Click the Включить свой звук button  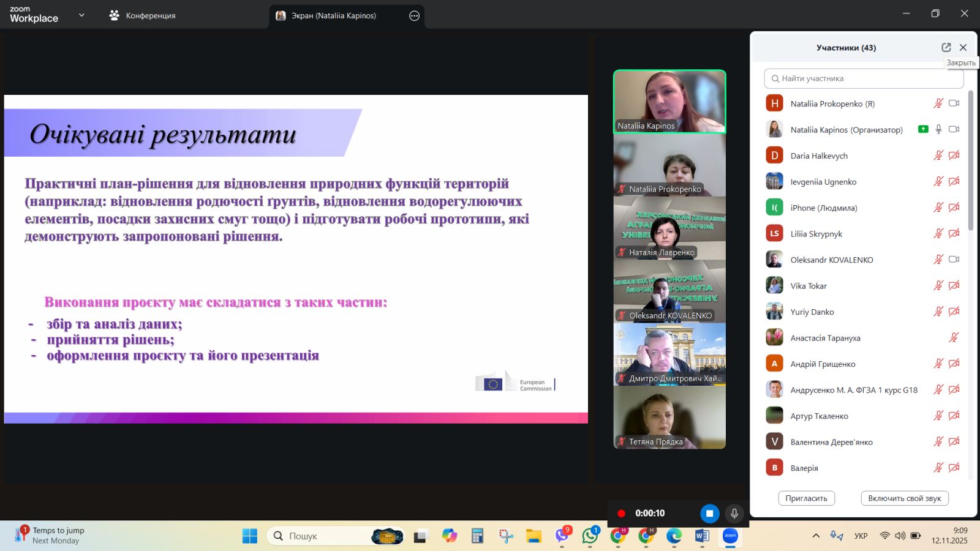point(904,498)
